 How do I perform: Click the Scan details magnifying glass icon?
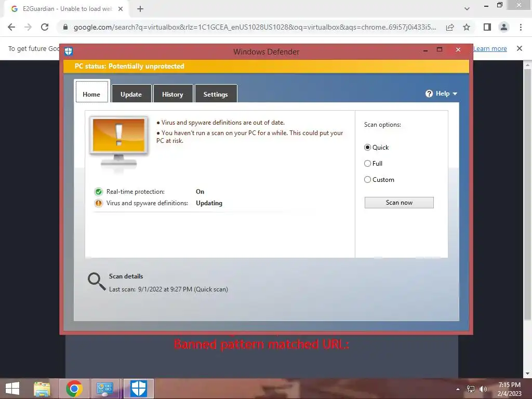coord(97,282)
